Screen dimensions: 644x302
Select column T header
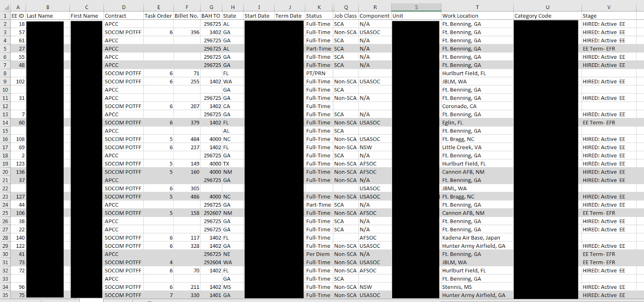coord(477,7)
